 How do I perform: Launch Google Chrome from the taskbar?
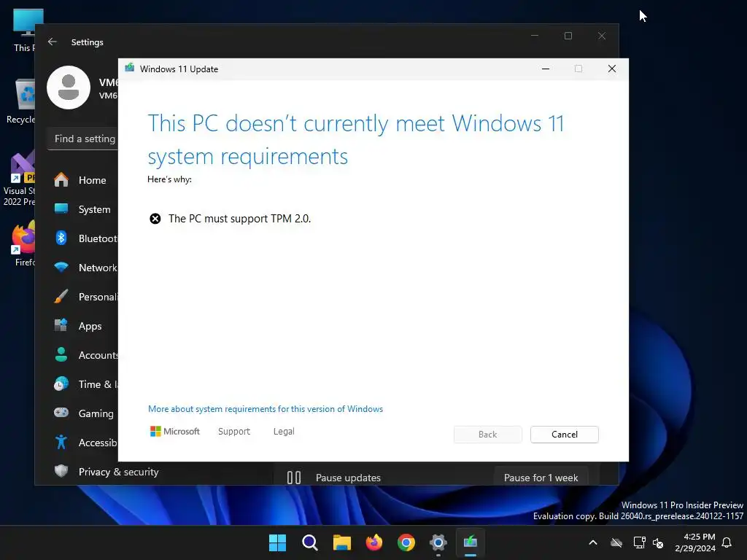(406, 542)
